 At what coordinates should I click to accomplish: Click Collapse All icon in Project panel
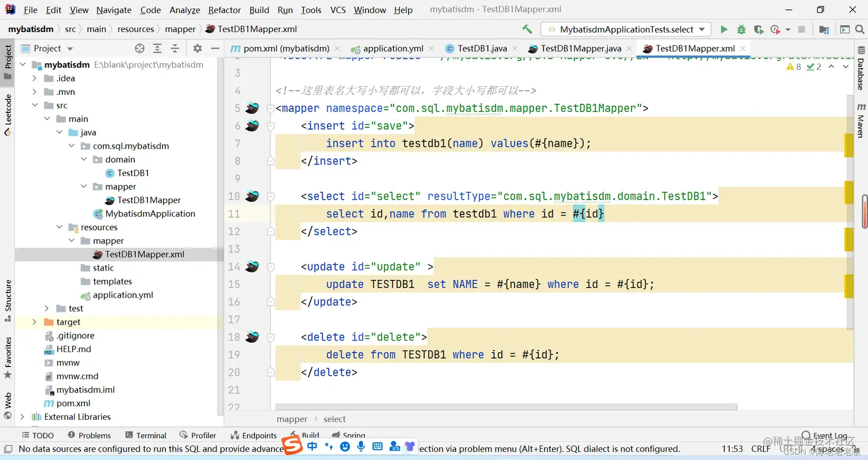[x=175, y=48]
